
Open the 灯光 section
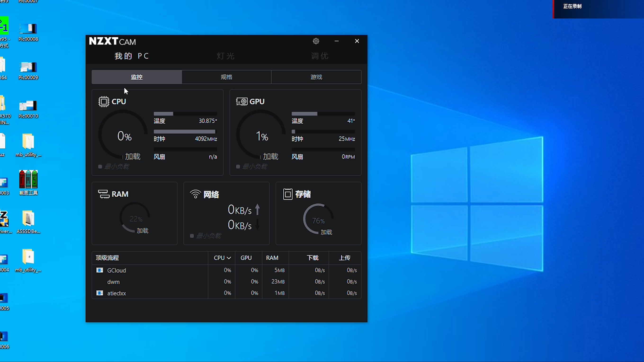coord(226,56)
